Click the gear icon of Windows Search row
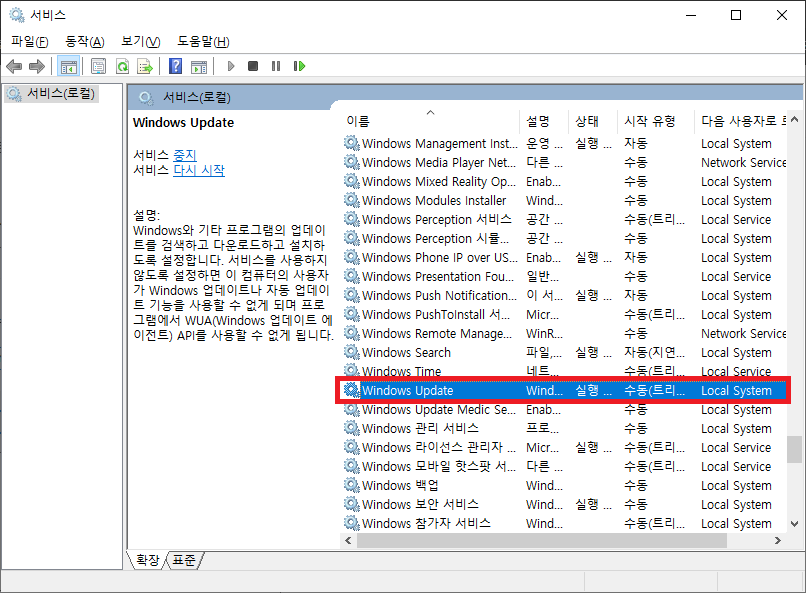Image resolution: width=806 pixels, height=593 pixels. 352,352
